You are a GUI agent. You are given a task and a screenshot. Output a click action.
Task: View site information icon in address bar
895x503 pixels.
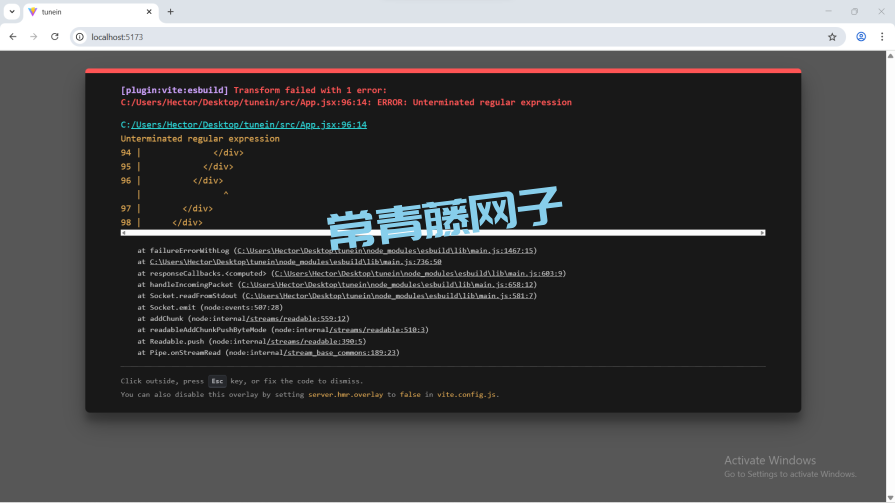tap(80, 37)
